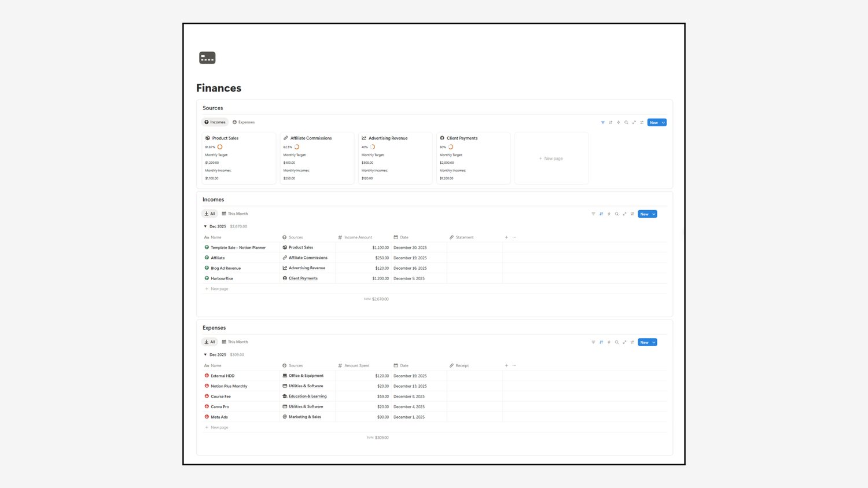
Task: Click the sort icon in Sources toolbar
Action: click(610, 123)
